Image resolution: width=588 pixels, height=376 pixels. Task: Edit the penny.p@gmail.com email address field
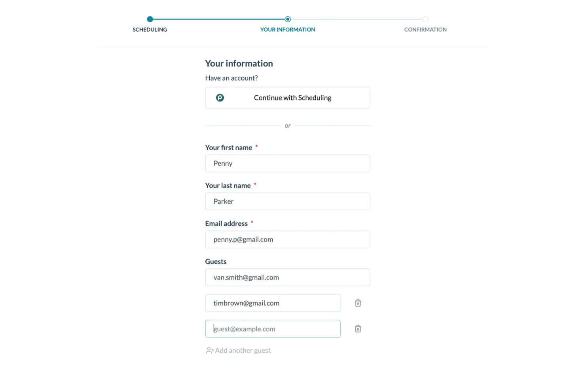[288, 239]
